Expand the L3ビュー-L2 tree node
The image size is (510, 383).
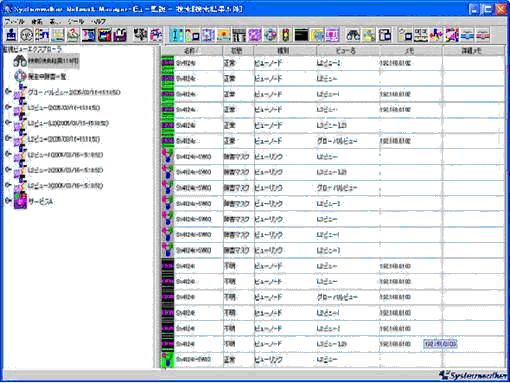coord(8,123)
